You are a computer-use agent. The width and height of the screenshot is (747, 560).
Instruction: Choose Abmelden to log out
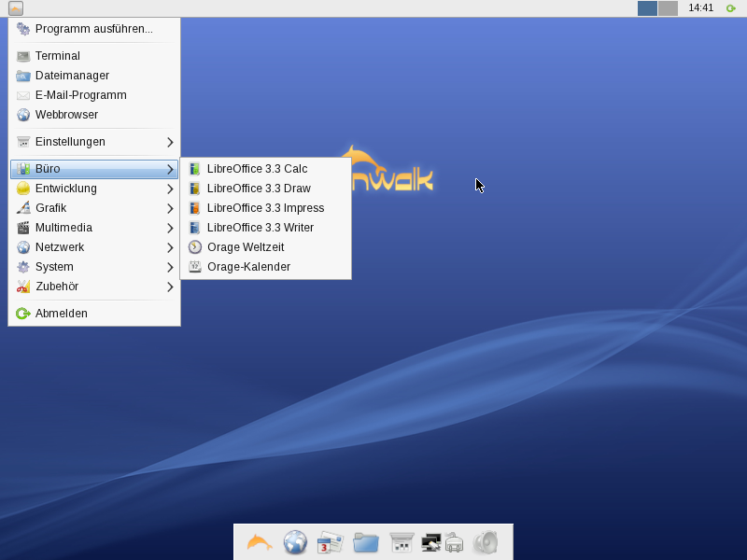click(x=62, y=314)
